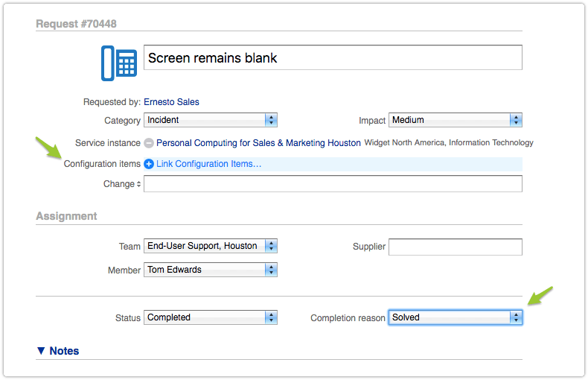The width and height of the screenshot is (588, 380).
Task: Click the 'Configuration items' label
Action: (102, 164)
